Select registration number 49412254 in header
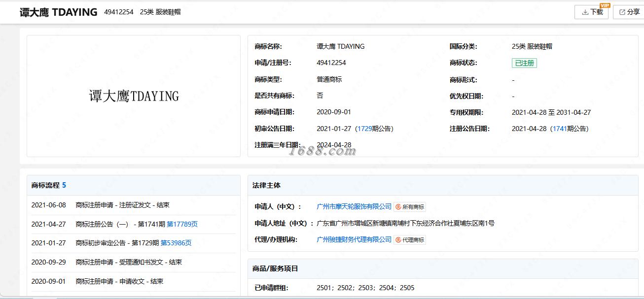Image resolution: width=644 pixels, height=299 pixels. [x=119, y=12]
